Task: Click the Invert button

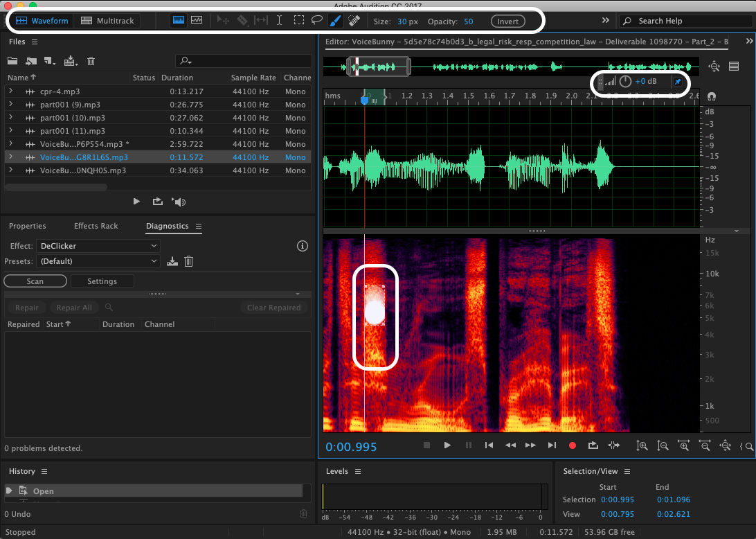Action: [507, 21]
